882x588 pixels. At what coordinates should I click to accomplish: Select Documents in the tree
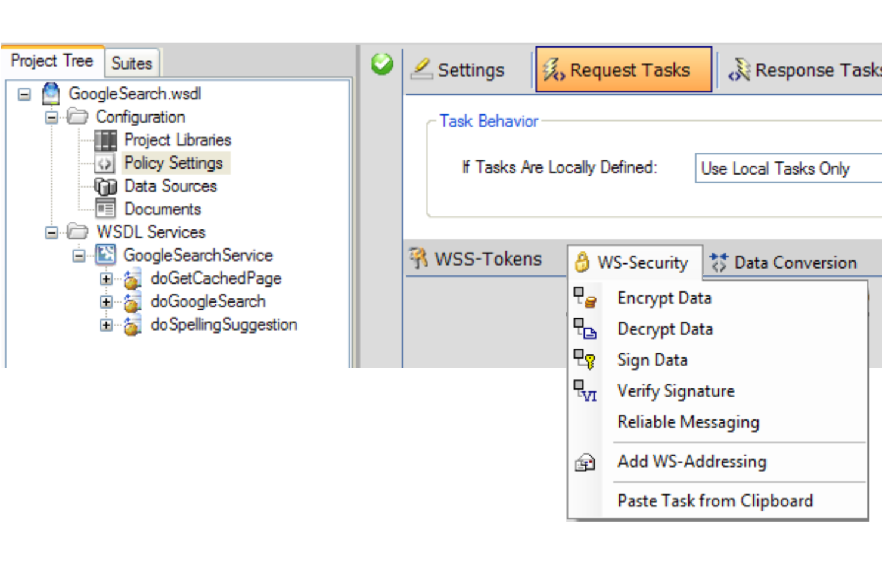[x=163, y=209]
